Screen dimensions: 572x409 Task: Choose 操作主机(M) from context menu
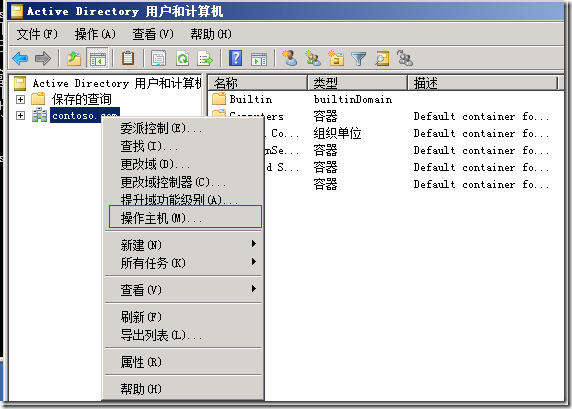pos(185,218)
